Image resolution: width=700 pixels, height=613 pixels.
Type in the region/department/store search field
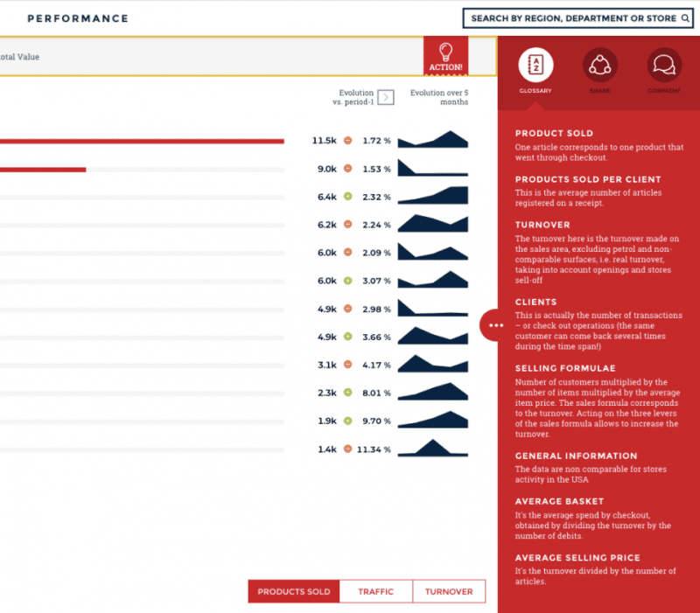[x=573, y=18]
